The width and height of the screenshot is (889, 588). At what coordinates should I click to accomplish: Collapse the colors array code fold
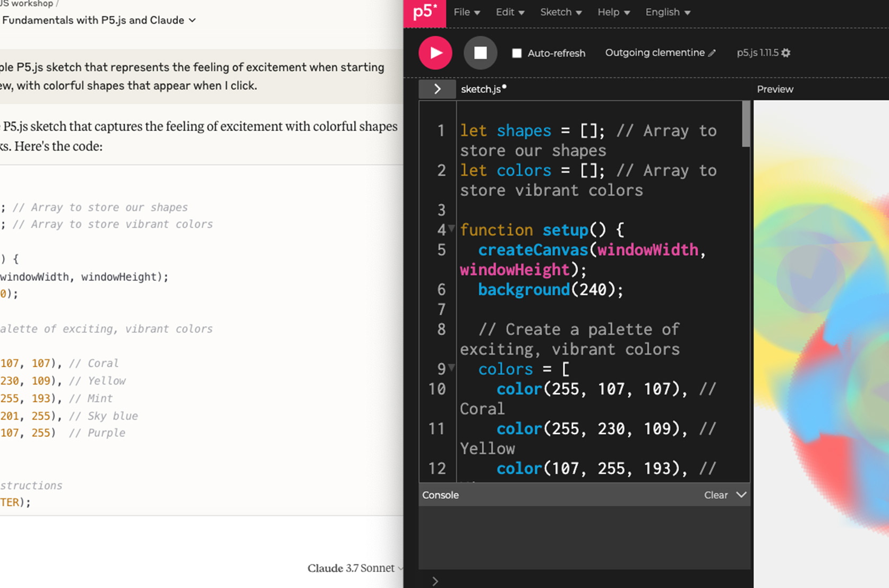[451, 367]
